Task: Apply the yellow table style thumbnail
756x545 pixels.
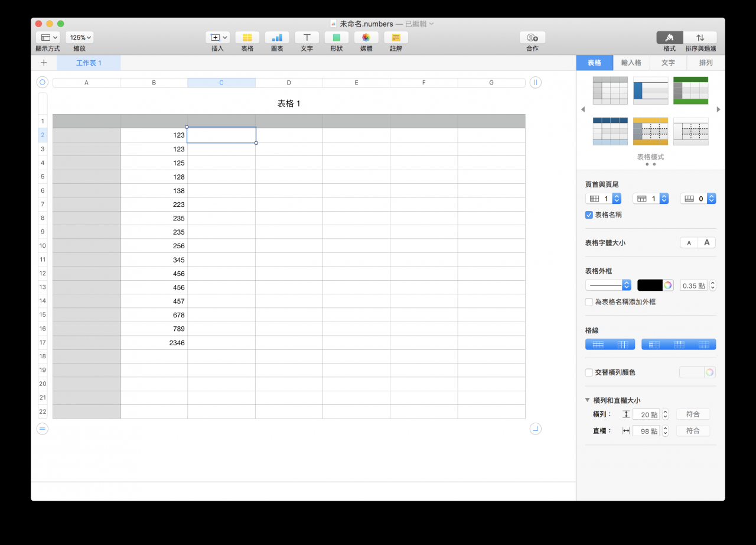Action: coord(650,131)
